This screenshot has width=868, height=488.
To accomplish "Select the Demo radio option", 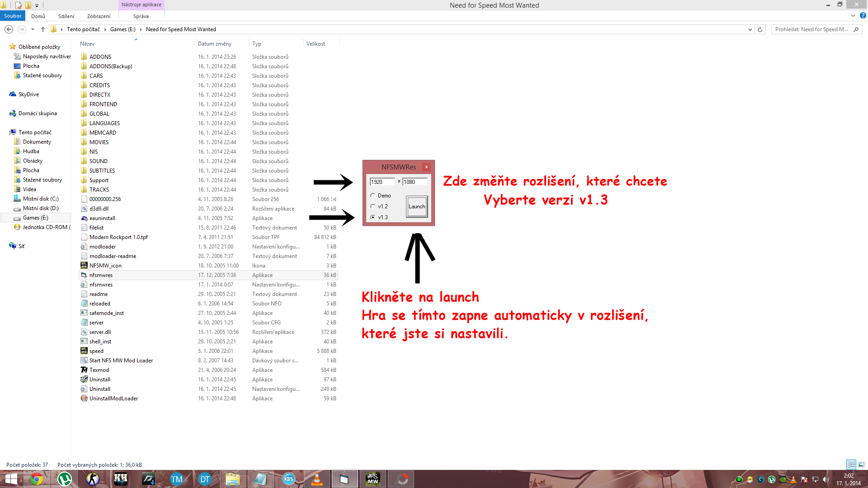I will [373, 196].
